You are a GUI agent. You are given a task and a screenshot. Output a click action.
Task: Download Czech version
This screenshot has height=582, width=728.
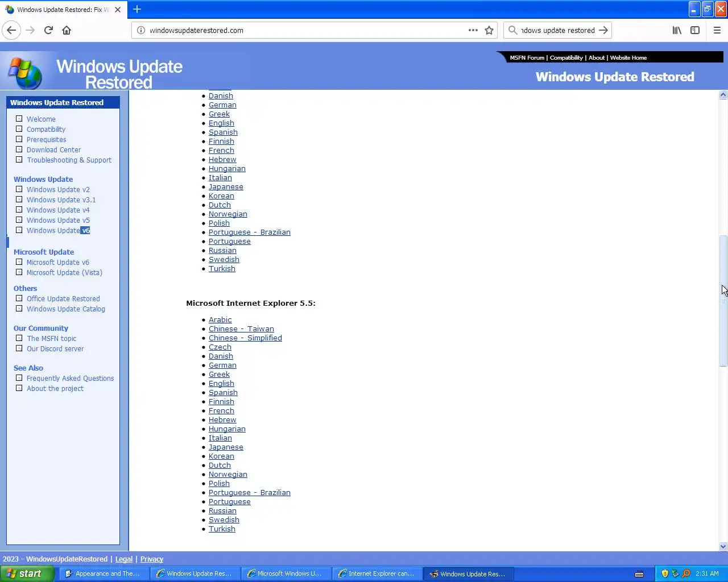(x=220, y=347)
